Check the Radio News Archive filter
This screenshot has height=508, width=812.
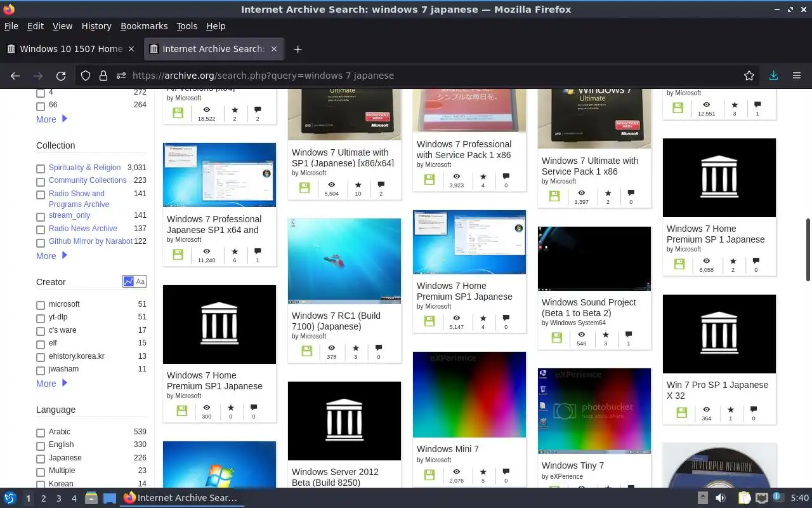[x=41, y=230]
